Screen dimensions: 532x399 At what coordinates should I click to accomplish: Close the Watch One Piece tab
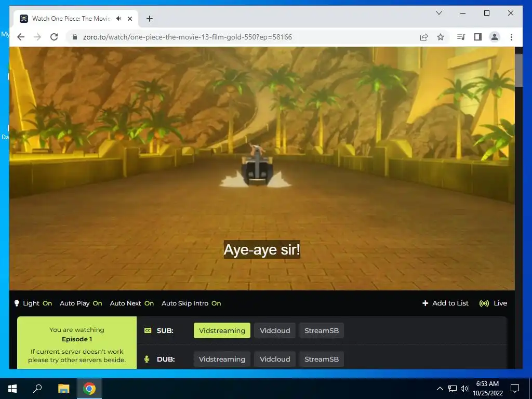129,19
